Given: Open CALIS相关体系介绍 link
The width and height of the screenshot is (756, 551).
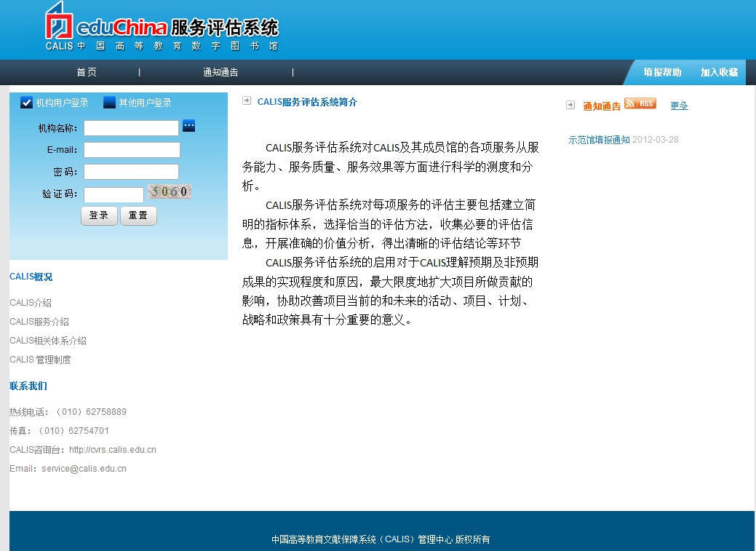Looking at the screenshot, I should (x=48, y=341).
